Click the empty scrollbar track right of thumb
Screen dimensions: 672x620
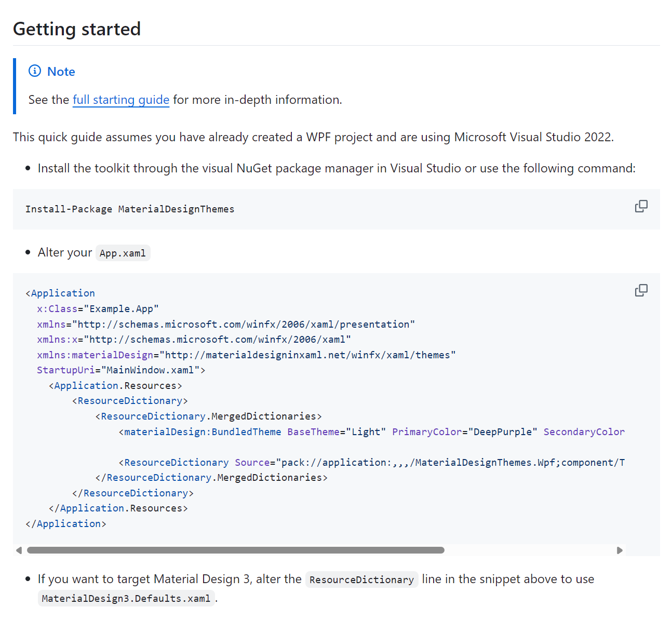530,550
